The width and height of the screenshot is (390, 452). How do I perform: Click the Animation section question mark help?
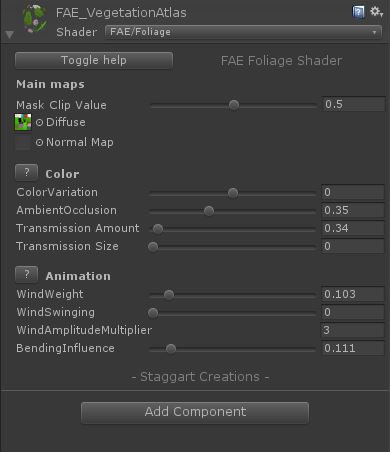coord(27,275)
